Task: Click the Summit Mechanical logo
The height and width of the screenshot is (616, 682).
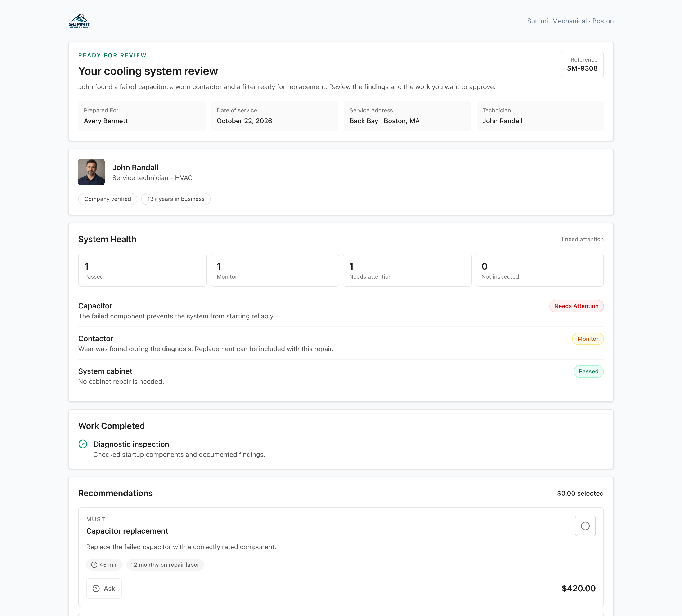Action: point(80,21)
